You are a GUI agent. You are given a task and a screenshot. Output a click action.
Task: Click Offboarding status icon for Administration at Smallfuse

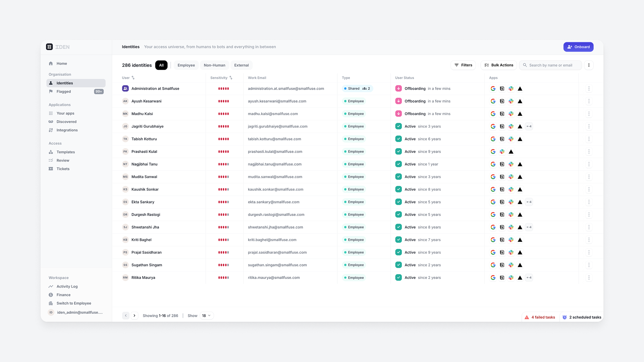tap(398, 88)
